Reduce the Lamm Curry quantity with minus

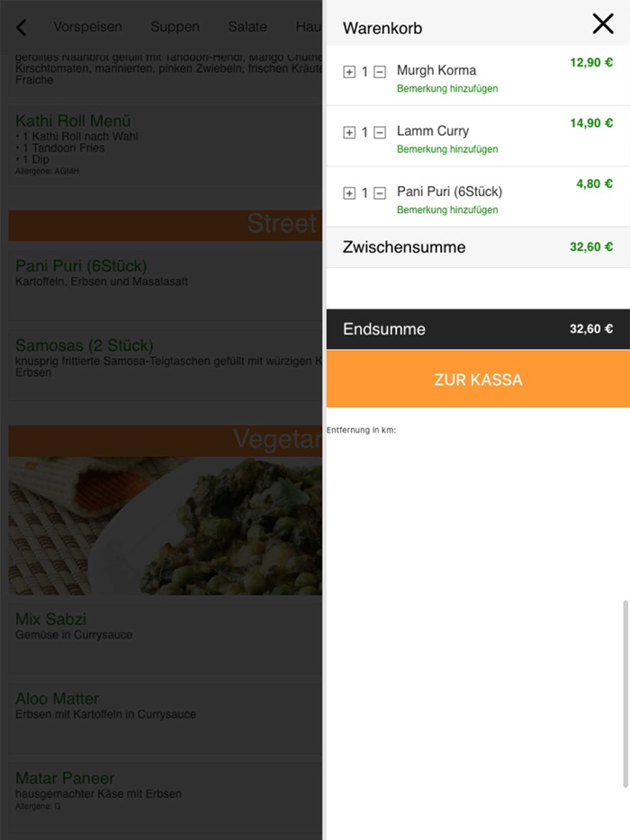[380, 132]
